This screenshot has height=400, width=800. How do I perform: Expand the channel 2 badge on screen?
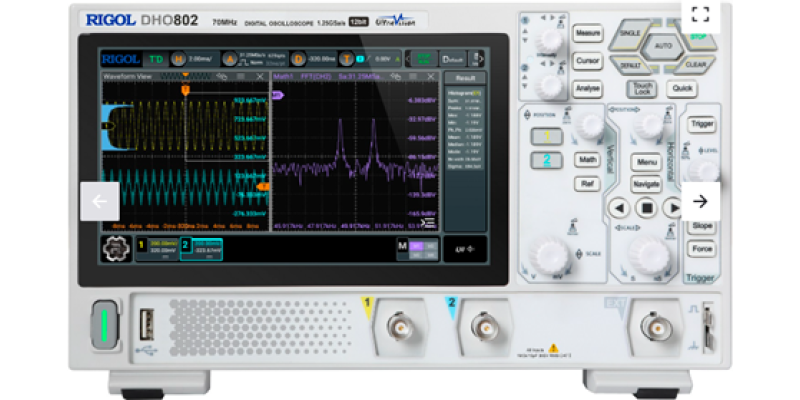(201, 247)
